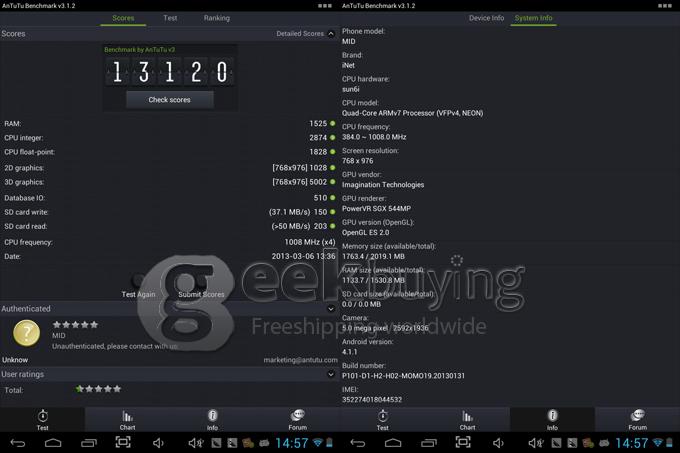This screenshot has width=680, height=453.
Task: Expand the Authenticated section chevron
Action: coord(331,309)
